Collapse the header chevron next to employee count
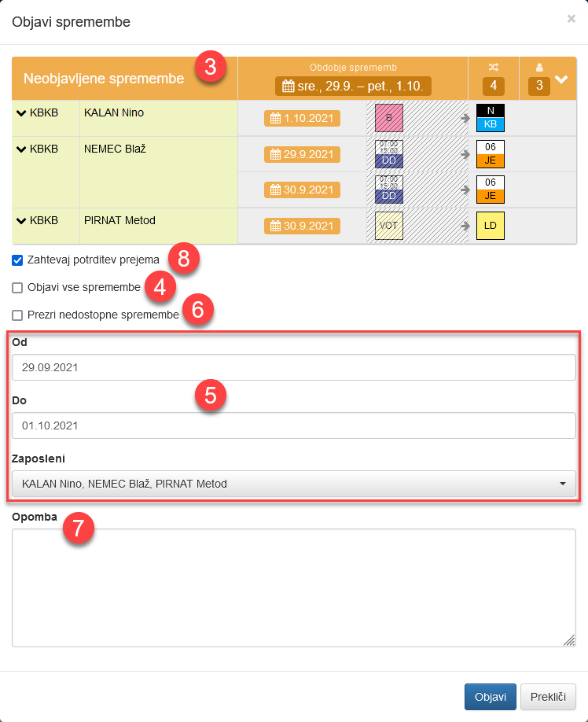 coord(561,79)
